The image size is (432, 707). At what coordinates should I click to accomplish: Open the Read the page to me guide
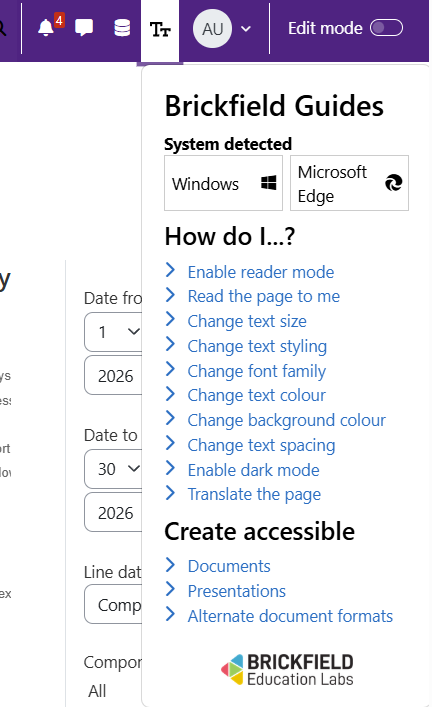coord(264,297)
